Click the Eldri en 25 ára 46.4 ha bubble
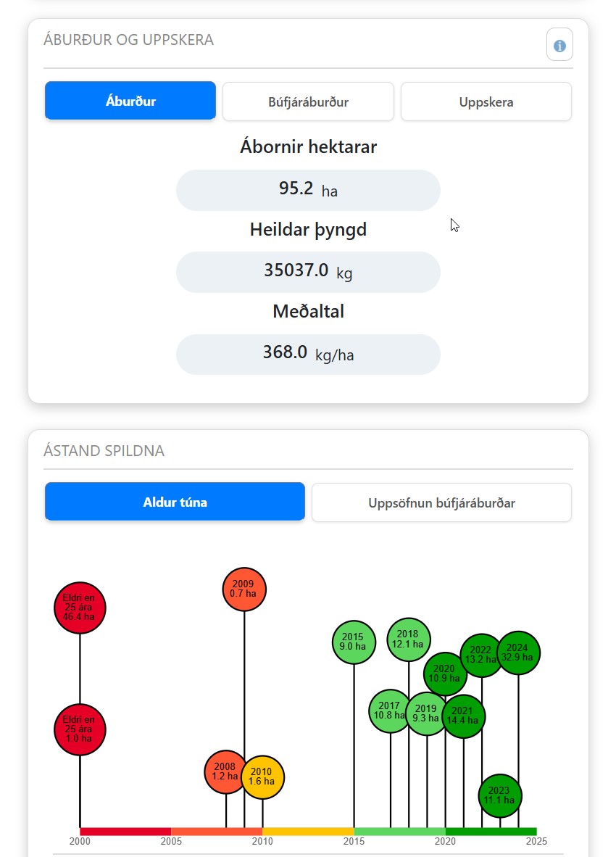The image size is (616, 857). (80, 608)
